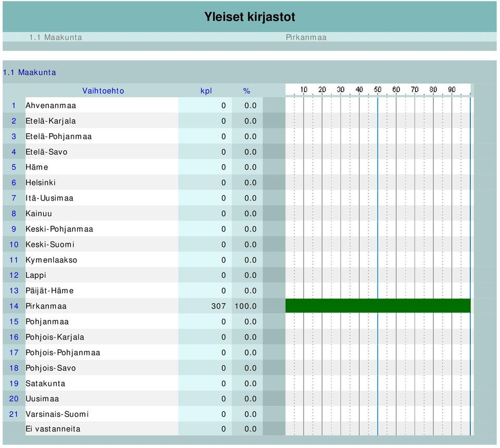Select the 'Kainuu' row label
The height and width of the screenshot is (448, 500).
point(39,213)
